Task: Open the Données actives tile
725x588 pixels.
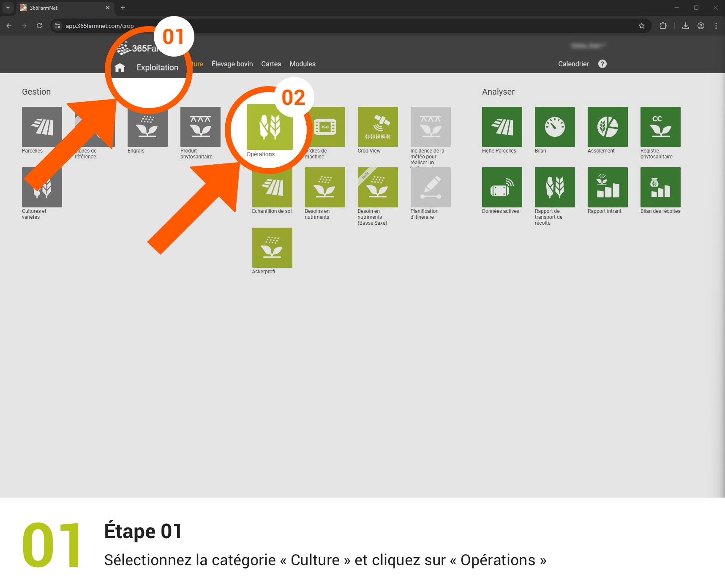Action: 502,187
